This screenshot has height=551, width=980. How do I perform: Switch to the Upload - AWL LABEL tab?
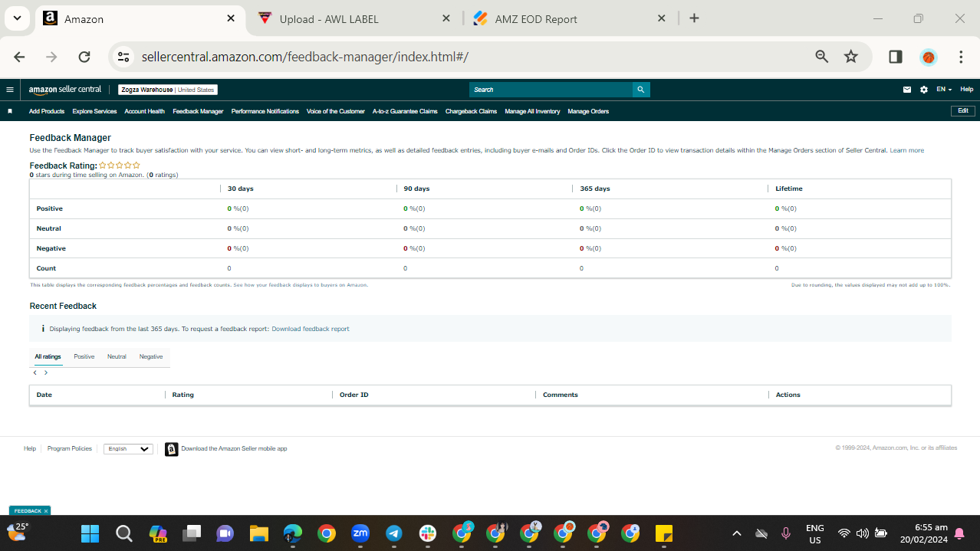click(354, 19)
